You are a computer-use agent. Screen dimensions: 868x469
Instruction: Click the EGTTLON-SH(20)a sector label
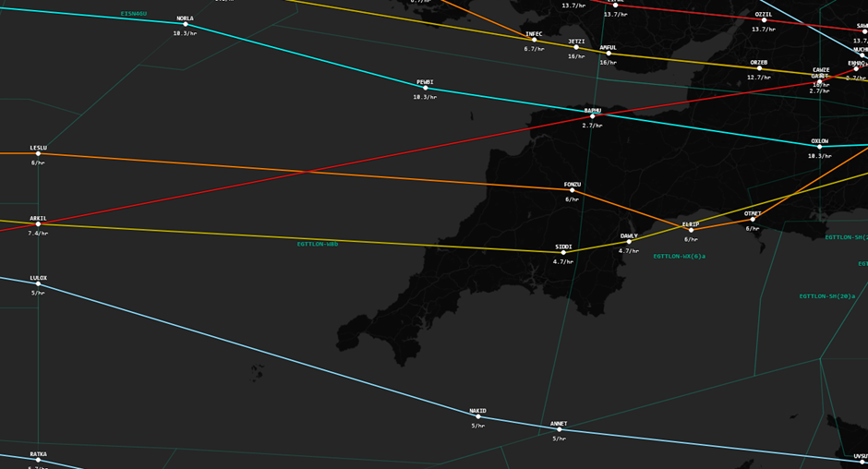[x=828, y=296]
